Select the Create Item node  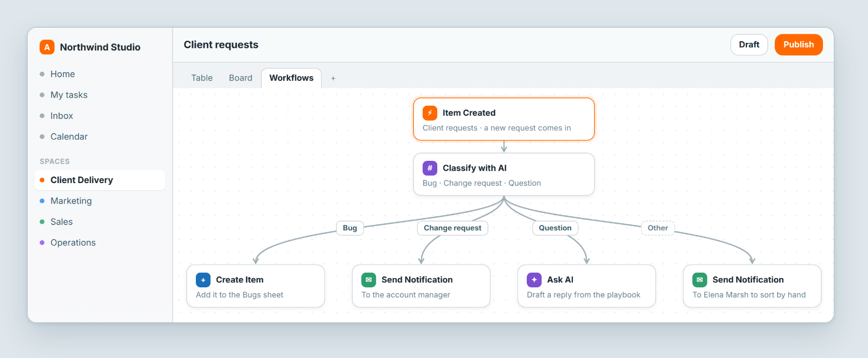pos(256,286)
